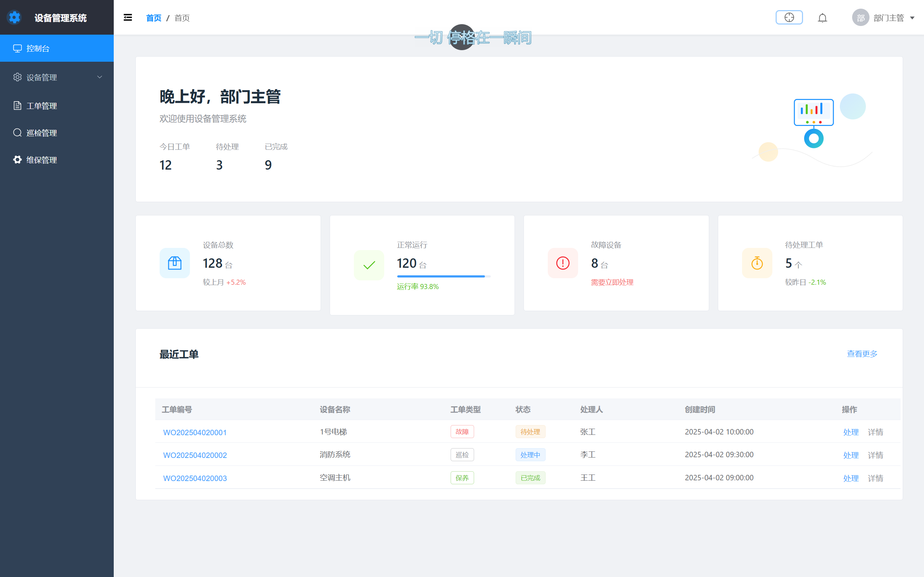Click the notification bell icon

tap(822, 18)
